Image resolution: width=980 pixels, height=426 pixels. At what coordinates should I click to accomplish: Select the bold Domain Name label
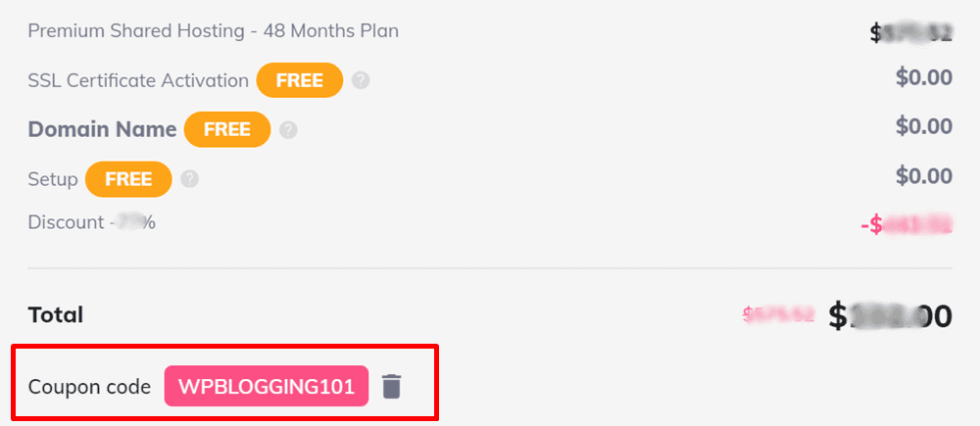(x=103, y=129)
